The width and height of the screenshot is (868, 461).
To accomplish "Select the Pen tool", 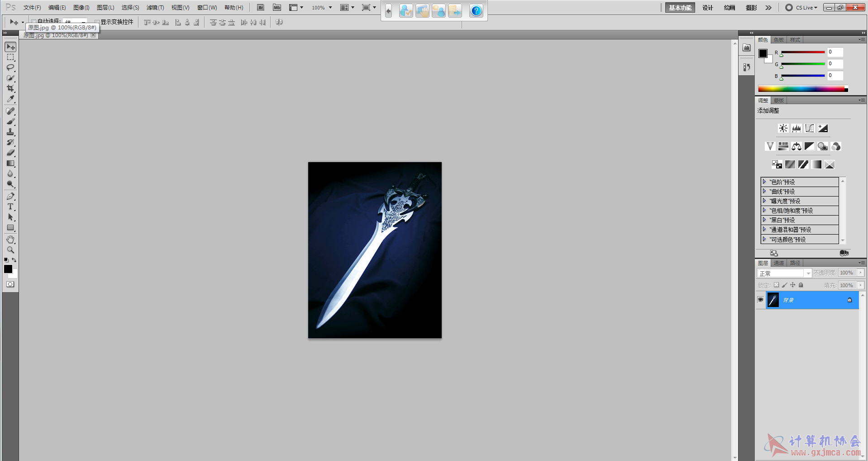I will tap(10, 196).
